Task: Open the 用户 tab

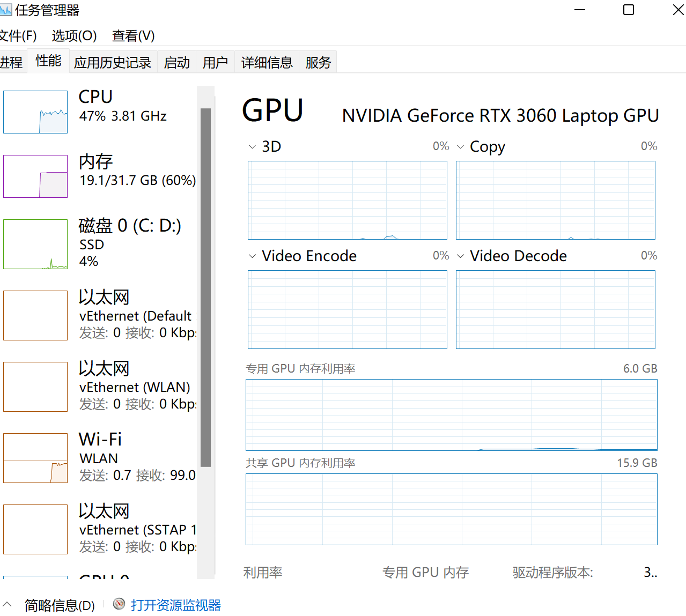Action: [x=216, y=63]
